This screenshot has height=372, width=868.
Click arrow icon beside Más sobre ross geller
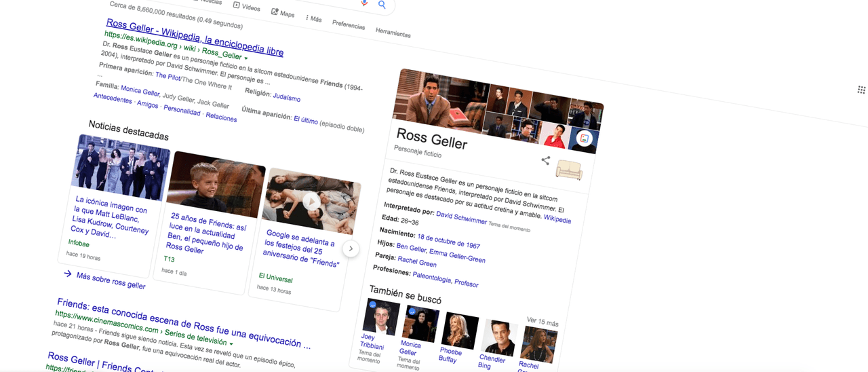(x=68, y=274)
